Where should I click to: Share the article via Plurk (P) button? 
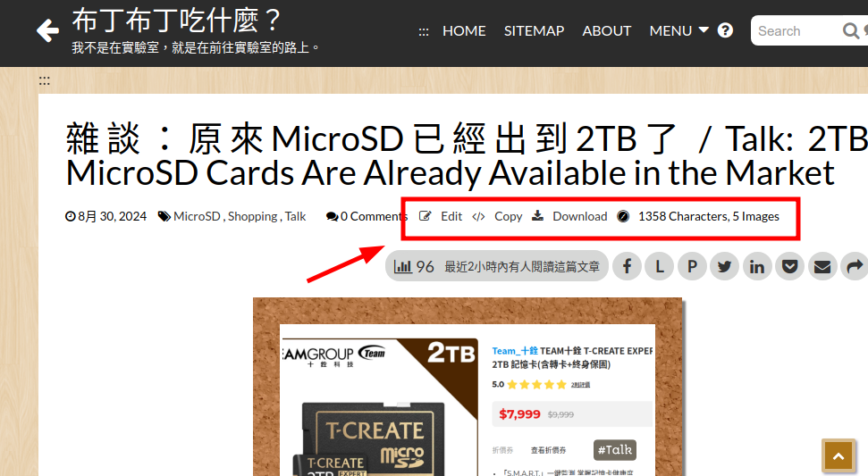coord(692,266)
